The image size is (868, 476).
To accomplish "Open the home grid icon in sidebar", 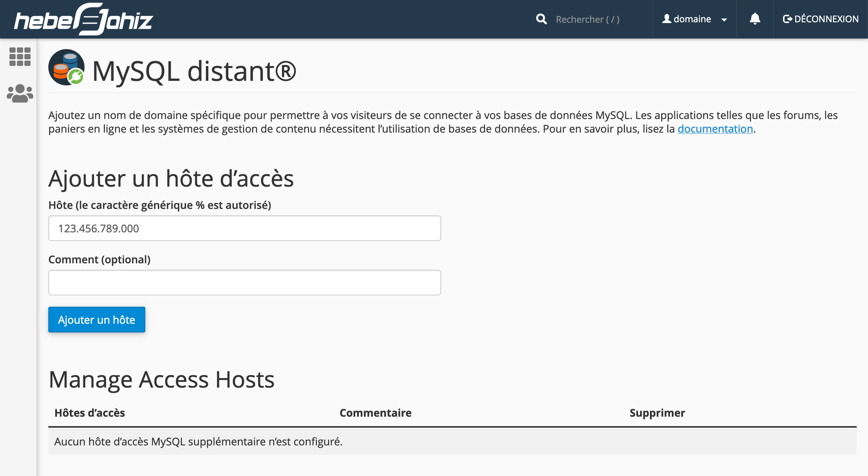I will click(20, 57).
